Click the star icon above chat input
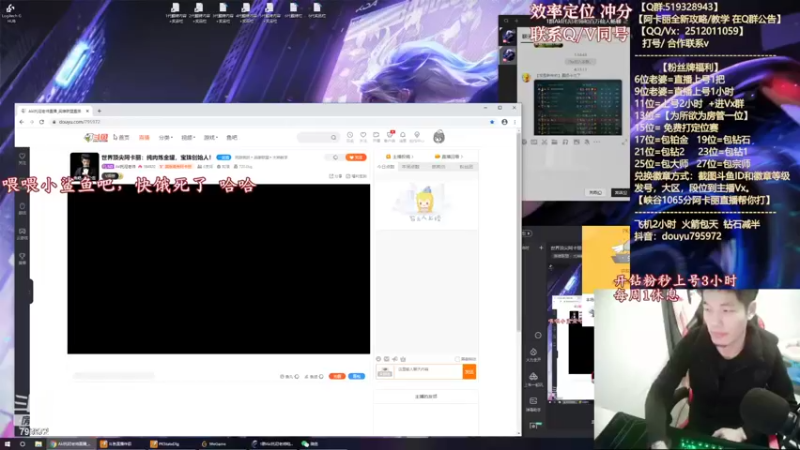The image size is (800, 450). 403,359
